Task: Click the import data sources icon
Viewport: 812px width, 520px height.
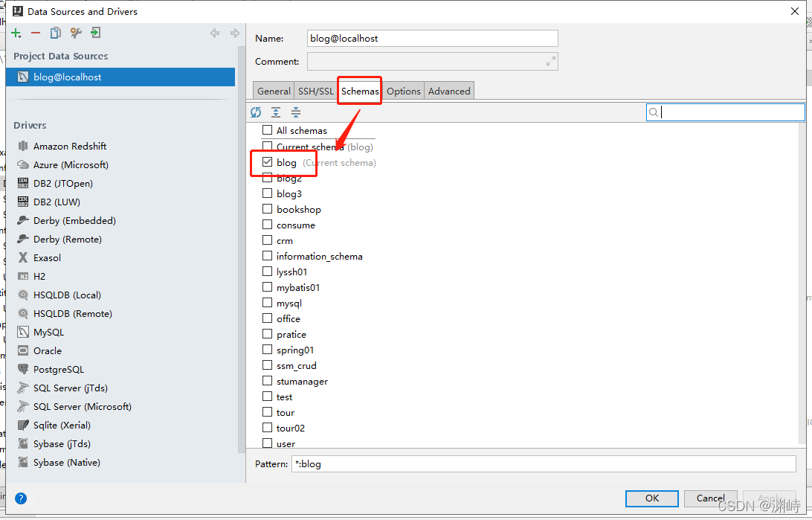Action: [x=95, y=33]
